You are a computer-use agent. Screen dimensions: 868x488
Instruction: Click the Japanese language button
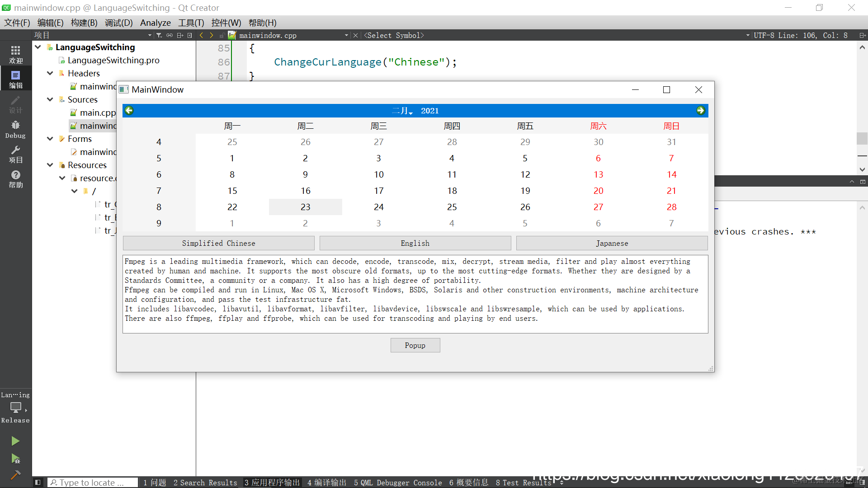click(612, 243)
